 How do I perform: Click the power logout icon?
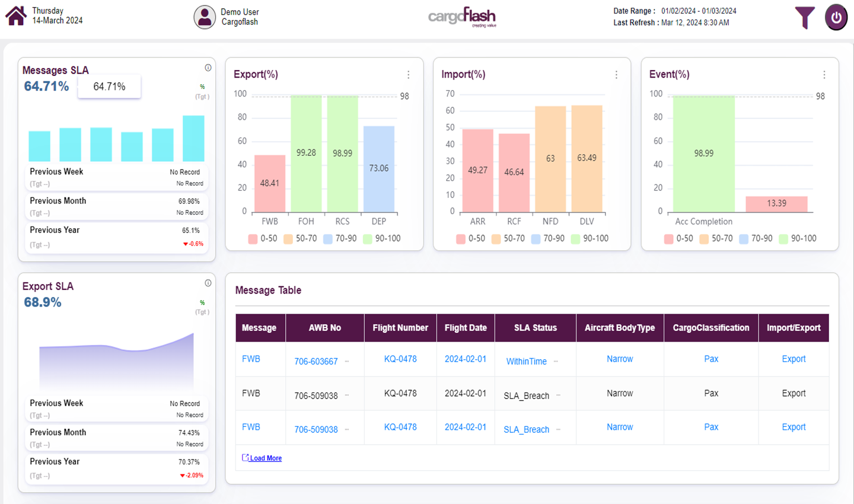click(x=836, y=17)
